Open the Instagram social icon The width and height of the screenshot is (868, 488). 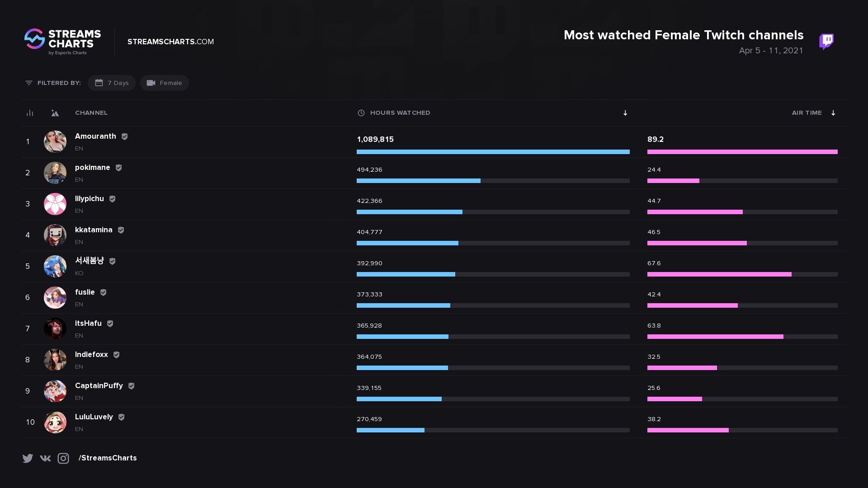63,458
